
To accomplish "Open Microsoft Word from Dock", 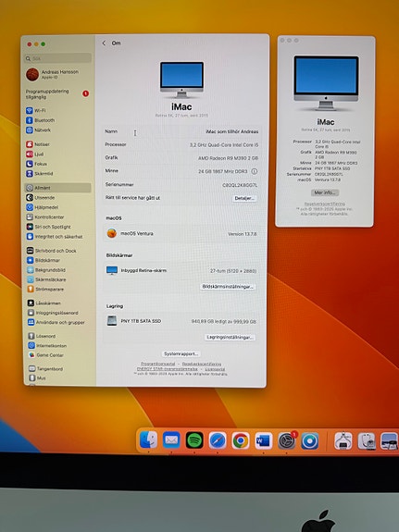I will point(264,440).
